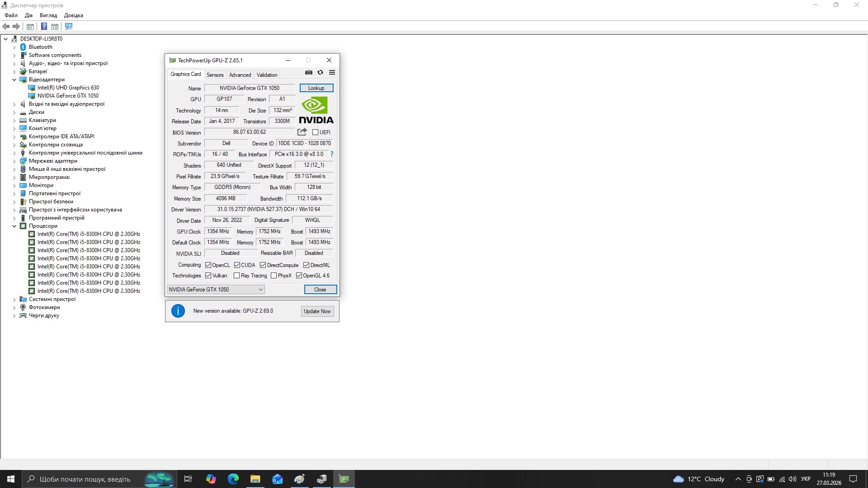Toggle the PhysX checkbox
The width and height of the screenshot is (868, 488).
[274, 276]
